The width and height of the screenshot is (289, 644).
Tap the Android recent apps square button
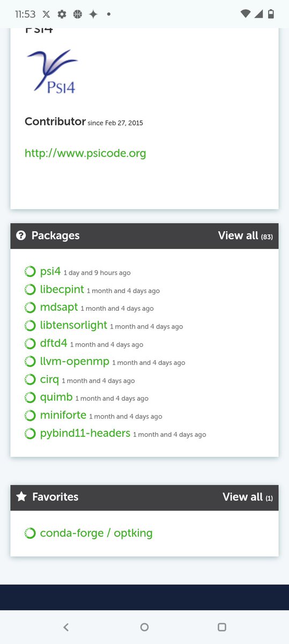[222, 627]
